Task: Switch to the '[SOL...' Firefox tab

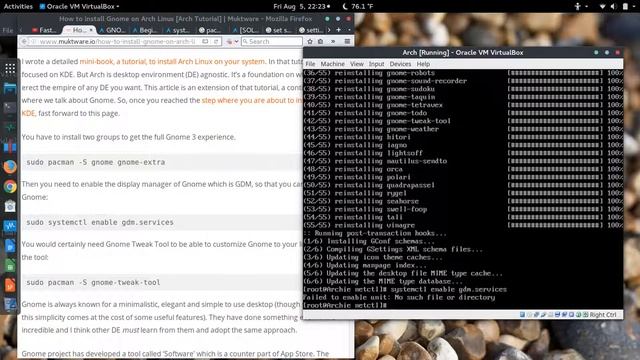Action: 245,30
